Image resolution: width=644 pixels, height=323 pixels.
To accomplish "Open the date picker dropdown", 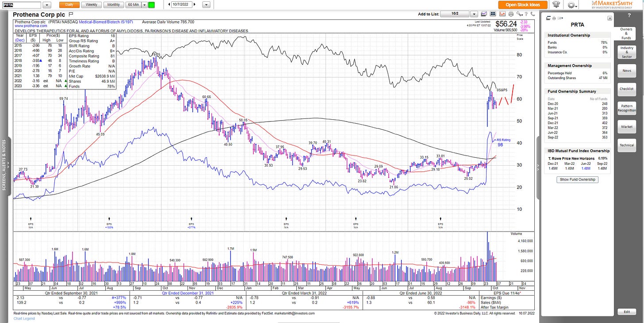I will (206, 5).
